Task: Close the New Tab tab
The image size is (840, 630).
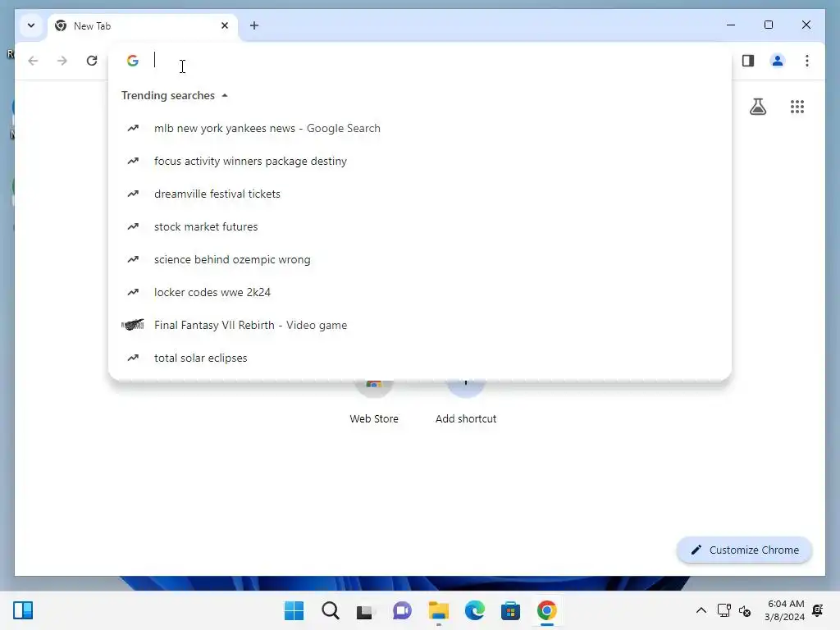Action: pyautogui.click(x=225, y=25)
